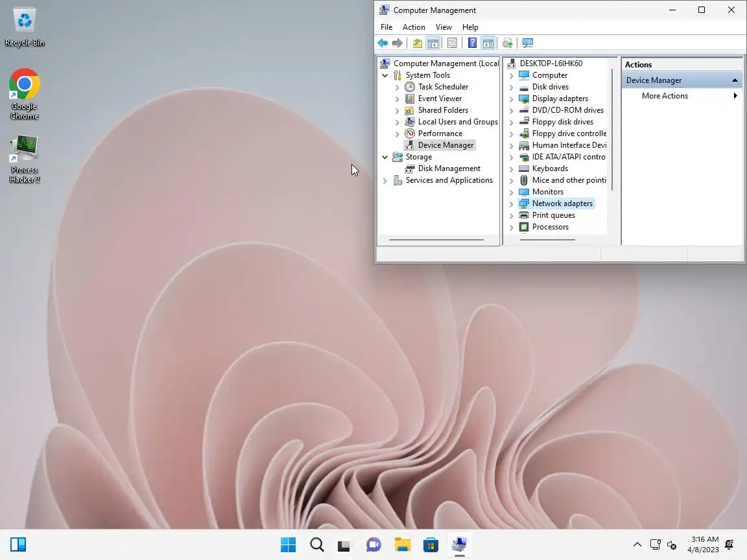
Task: Select Performance in the tree
Action: (440, 134)
